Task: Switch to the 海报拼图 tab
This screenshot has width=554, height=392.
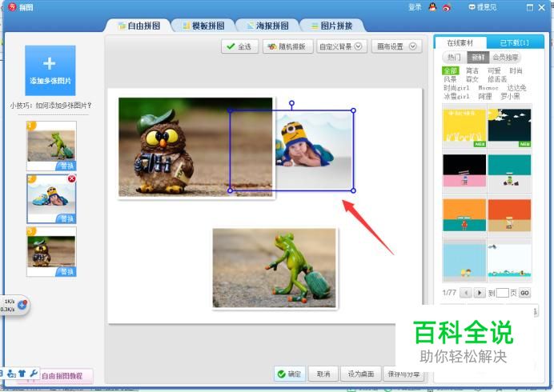Action: click(x=268, y=26)
